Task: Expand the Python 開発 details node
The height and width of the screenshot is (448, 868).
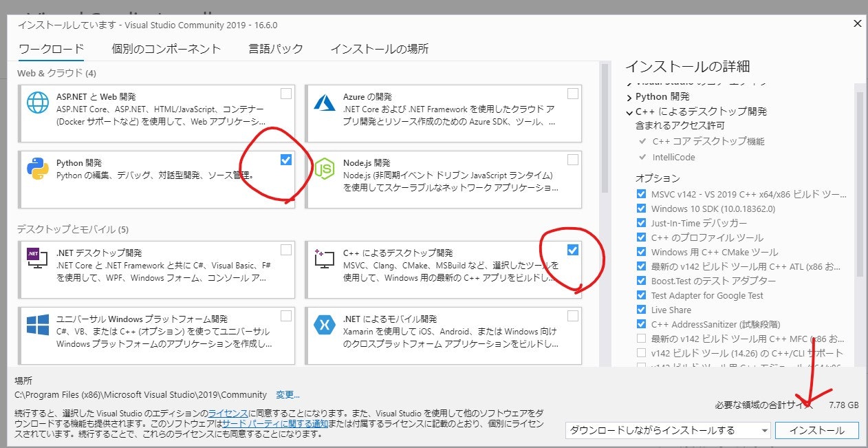Action: click(629, 97)
